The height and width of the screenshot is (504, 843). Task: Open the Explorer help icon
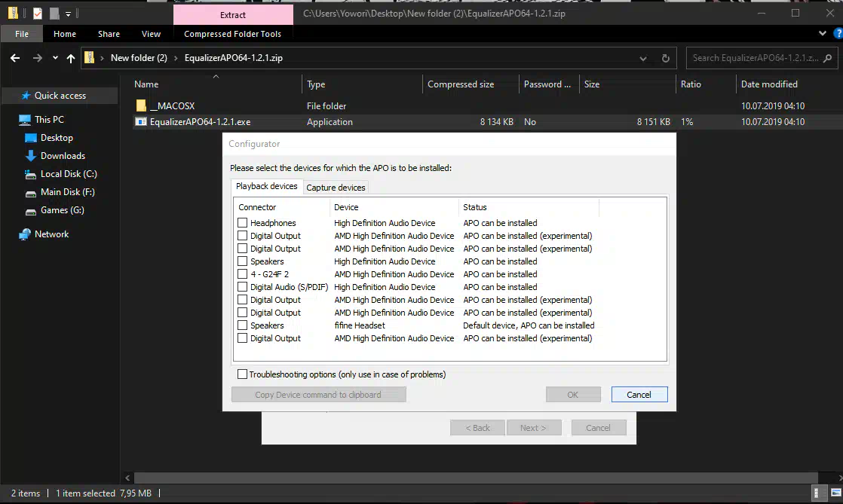click(838, 33)
